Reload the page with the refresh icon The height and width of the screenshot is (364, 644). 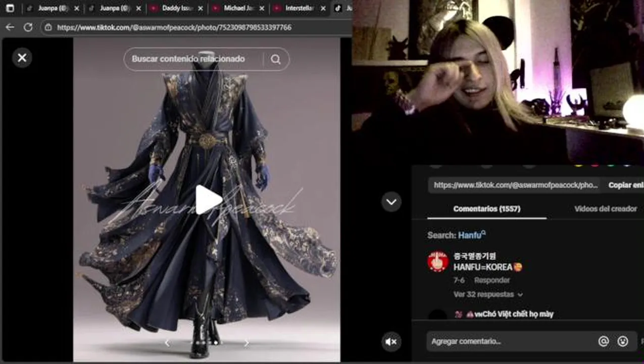pos(28,27)
